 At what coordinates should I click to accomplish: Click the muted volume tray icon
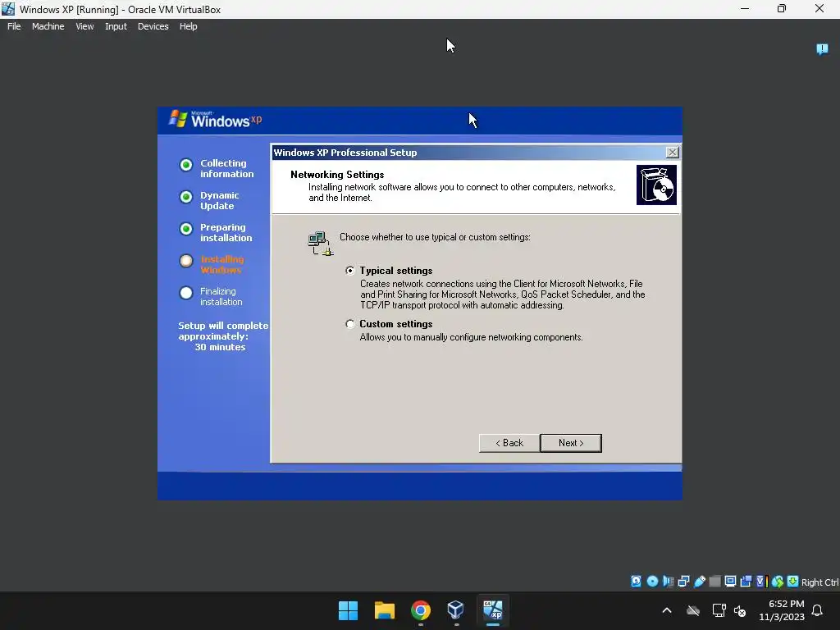(x=741, y=610)
